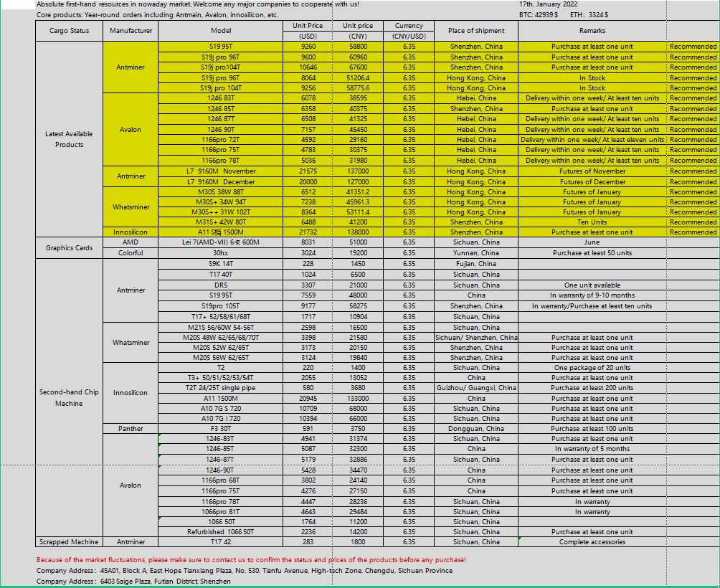This screenshot has width=720, height=588.
Task: Select "Sichuan/ Shenzhen, China" shipment cell
Action: coord(476,338)
